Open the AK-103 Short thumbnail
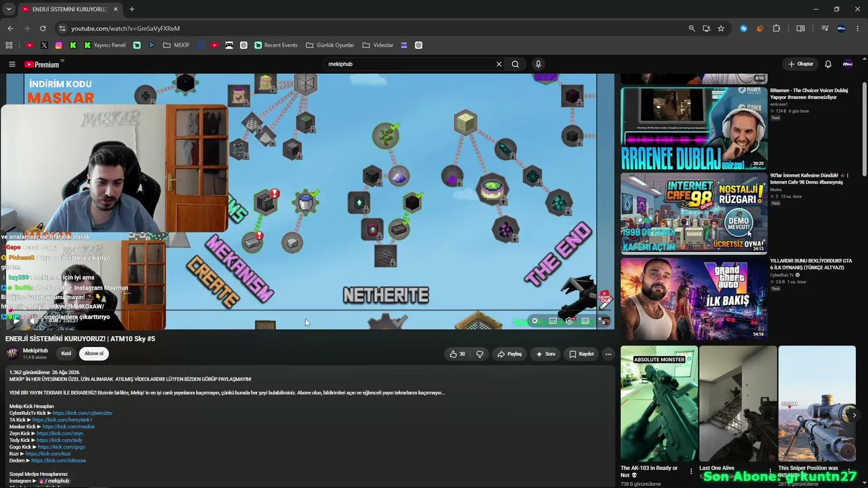 tap(658, 404)
